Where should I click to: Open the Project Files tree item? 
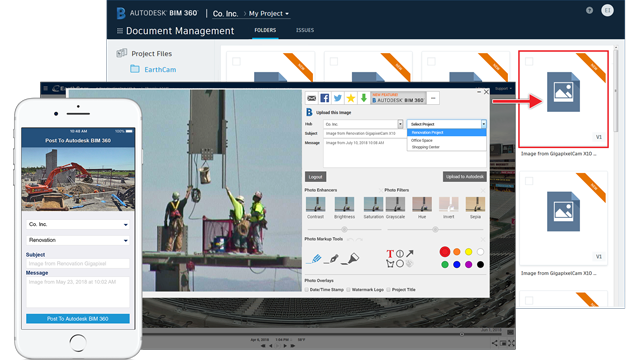(144, 53)
